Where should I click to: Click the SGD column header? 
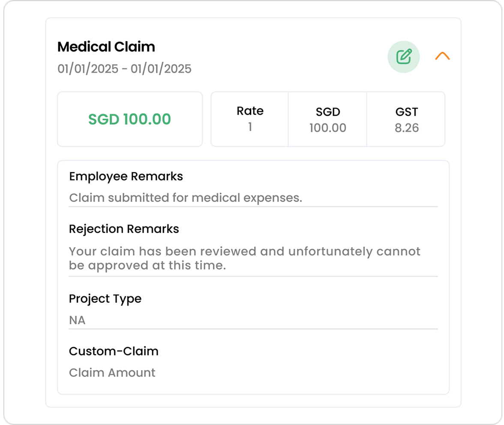[328, 112]
